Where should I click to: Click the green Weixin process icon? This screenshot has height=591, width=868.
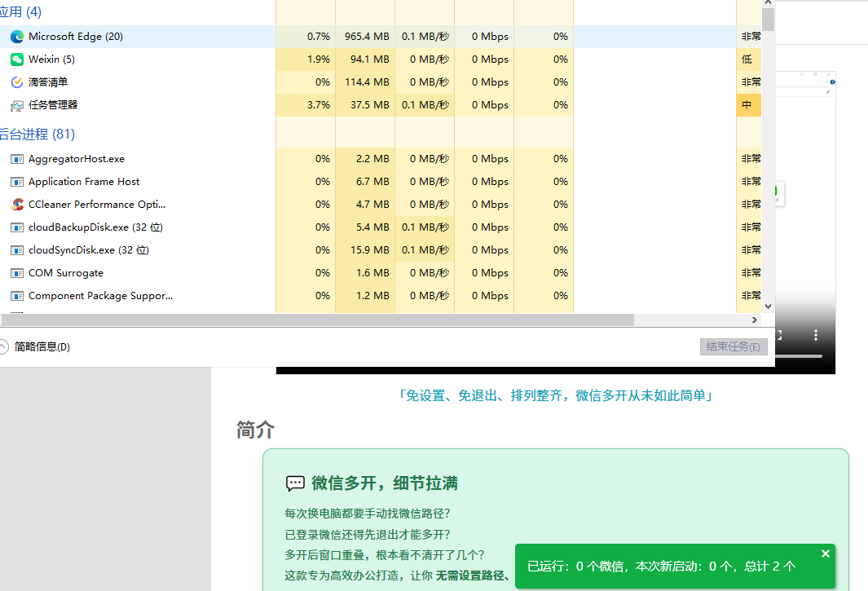click(17, 60)
